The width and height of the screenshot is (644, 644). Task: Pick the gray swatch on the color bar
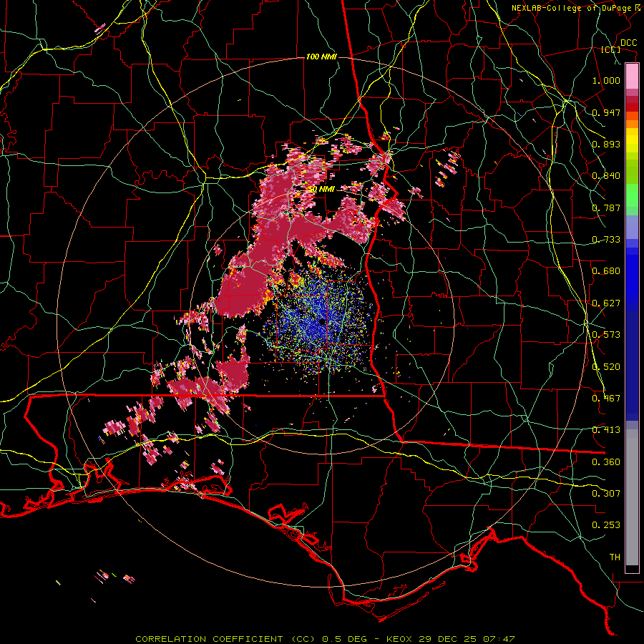click(632, 497)
